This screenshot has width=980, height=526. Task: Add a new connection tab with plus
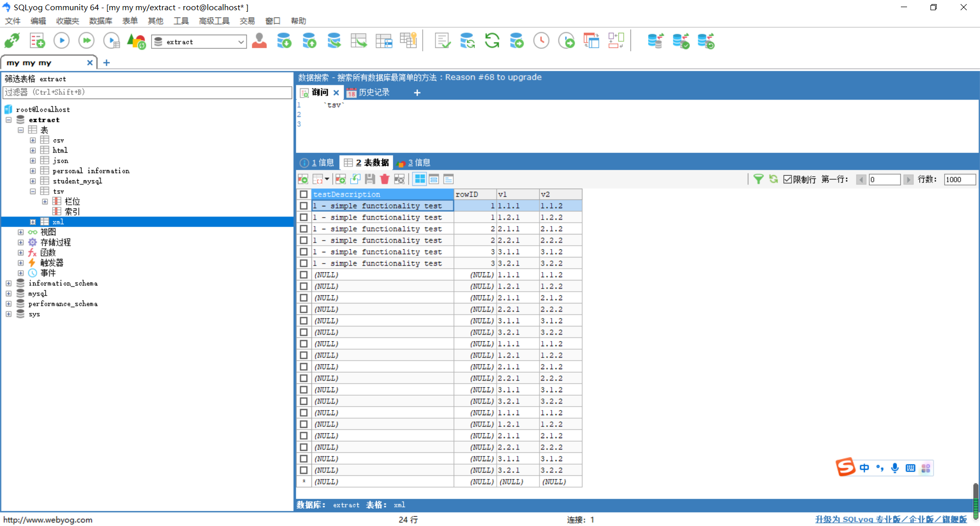click(x=107, y=63)
